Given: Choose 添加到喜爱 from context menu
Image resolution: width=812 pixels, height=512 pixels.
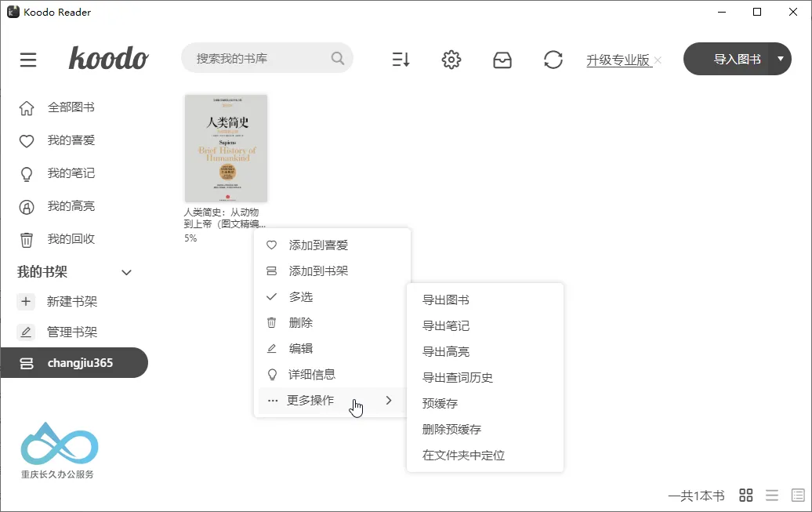Looking at the screenshot, I should click(x=332, y=245).
